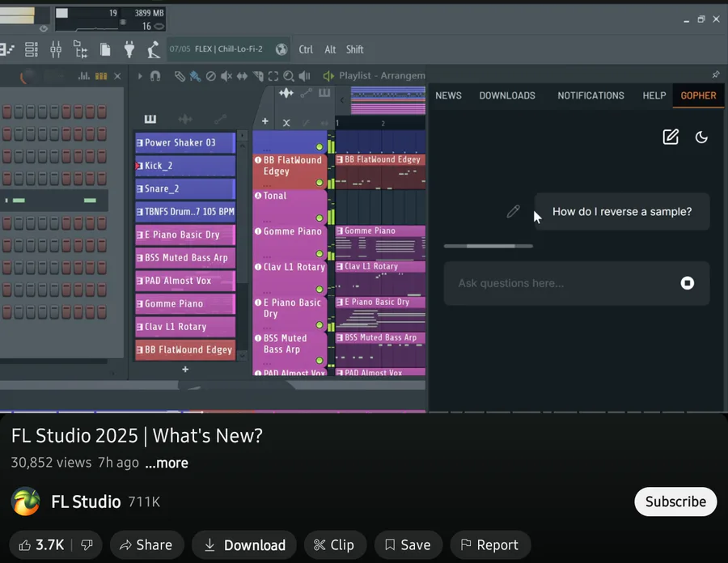Select the Slip tool in Playlist toolbar
The image size is (728, 563).
click(x=242, y=76)
